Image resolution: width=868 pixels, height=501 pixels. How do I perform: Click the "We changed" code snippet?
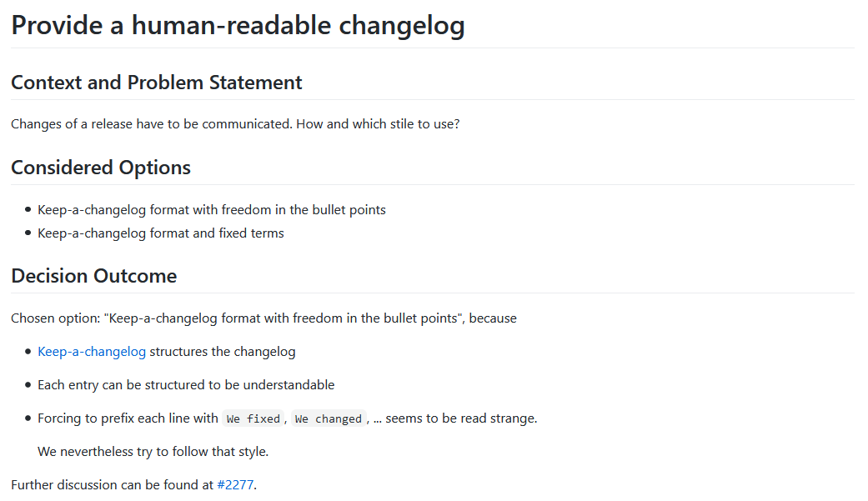(328, 418)
